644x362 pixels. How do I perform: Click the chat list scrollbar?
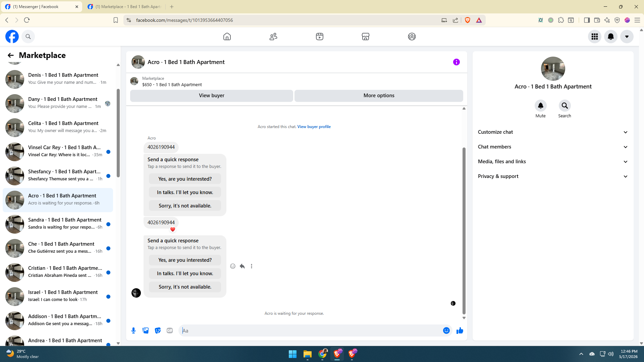[x=118, y=133]
